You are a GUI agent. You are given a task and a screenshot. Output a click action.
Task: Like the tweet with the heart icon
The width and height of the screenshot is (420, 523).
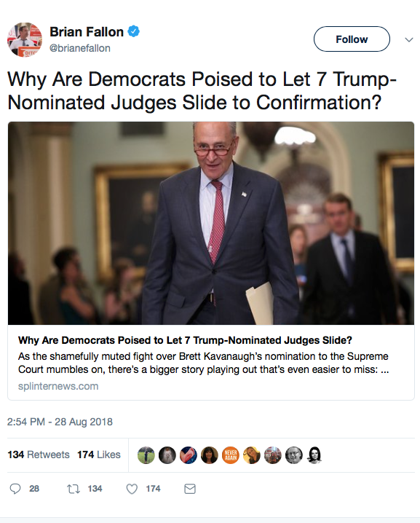point(132,489)
